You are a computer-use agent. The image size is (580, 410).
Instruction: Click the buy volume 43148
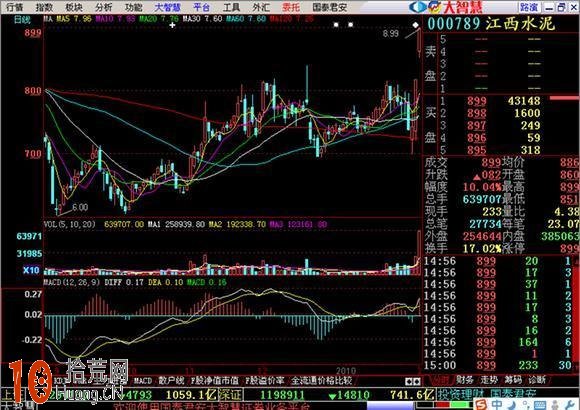click(524, 101)
